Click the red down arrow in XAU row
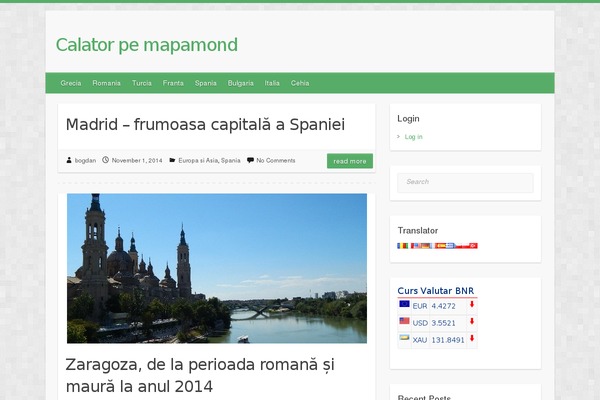 (472, 338)
